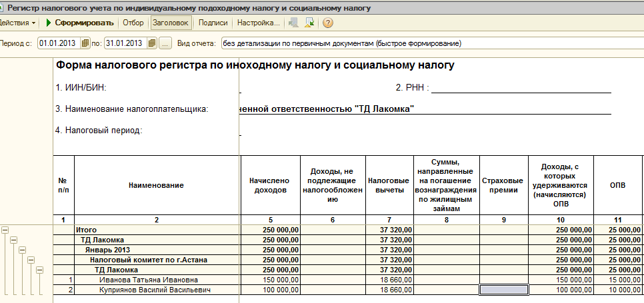
Task: Toggle the Заголовок header display button
Action: point(171,23)
